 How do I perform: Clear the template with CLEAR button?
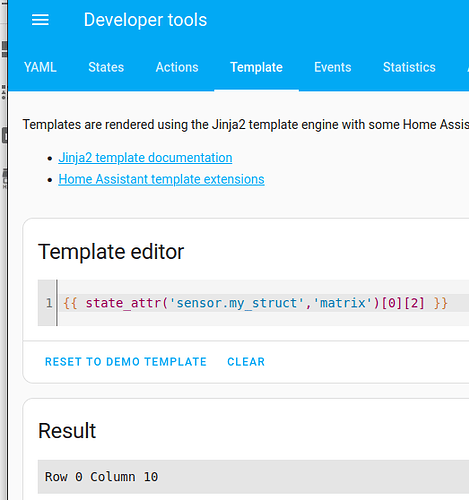(246, 362)
